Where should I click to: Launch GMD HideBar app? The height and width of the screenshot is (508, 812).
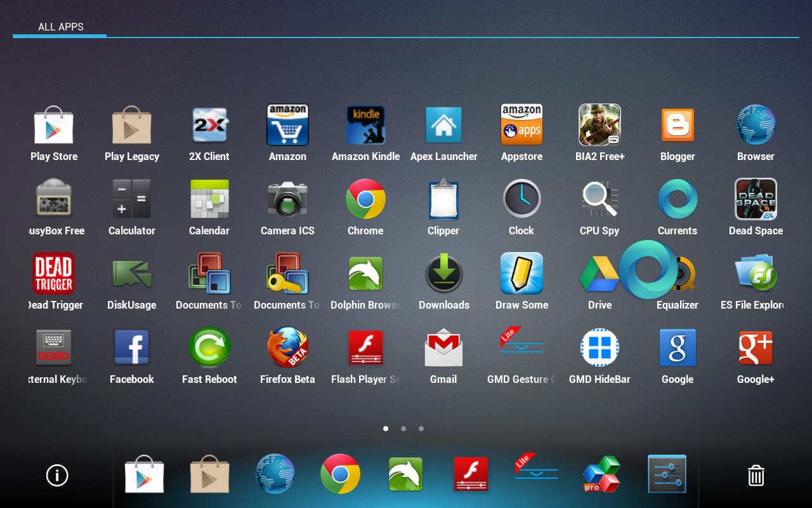click(x=599, y=348)
